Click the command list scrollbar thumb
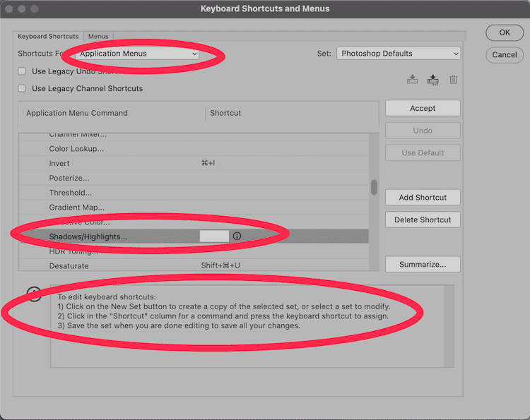Viewport: 530px width, 420px height. pos(374,187)
